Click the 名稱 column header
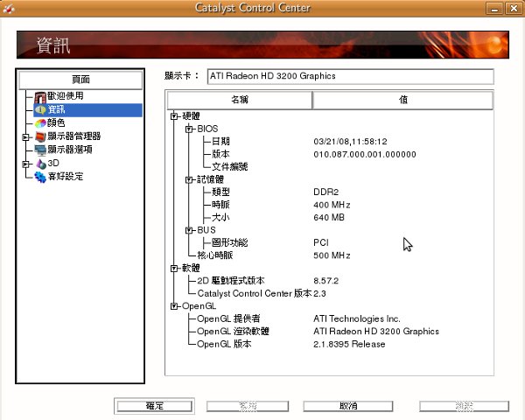Screen dimensions: 525x420 (x=240, y=100)
